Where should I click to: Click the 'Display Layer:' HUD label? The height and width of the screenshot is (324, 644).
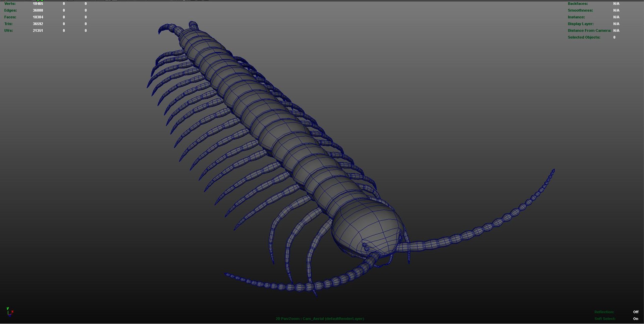coord(581,24)
